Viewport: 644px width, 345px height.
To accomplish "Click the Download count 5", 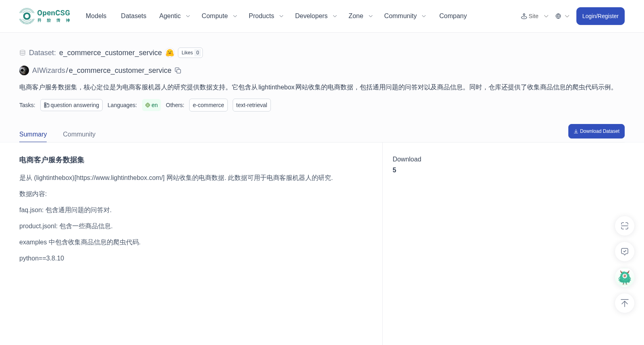I will 394,170.
